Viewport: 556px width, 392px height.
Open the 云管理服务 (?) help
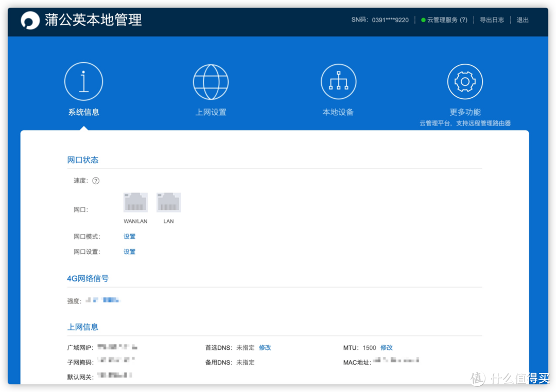tap(465, 20)
